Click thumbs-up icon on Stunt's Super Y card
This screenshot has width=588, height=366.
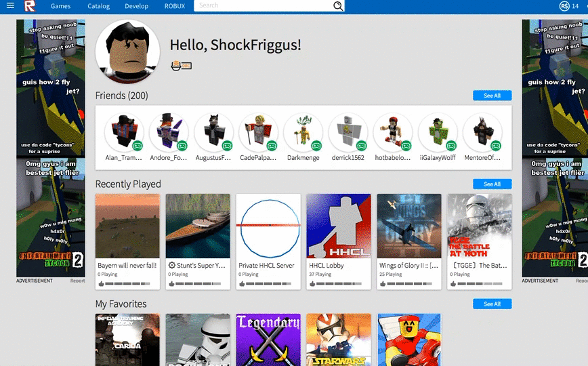171,283
